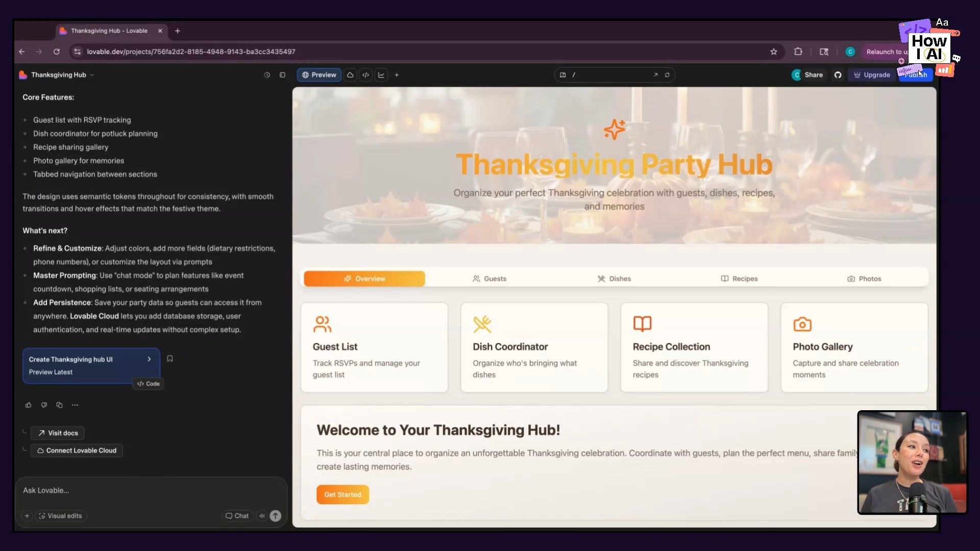Toggle the side panel layout icon

coord(282,75)
